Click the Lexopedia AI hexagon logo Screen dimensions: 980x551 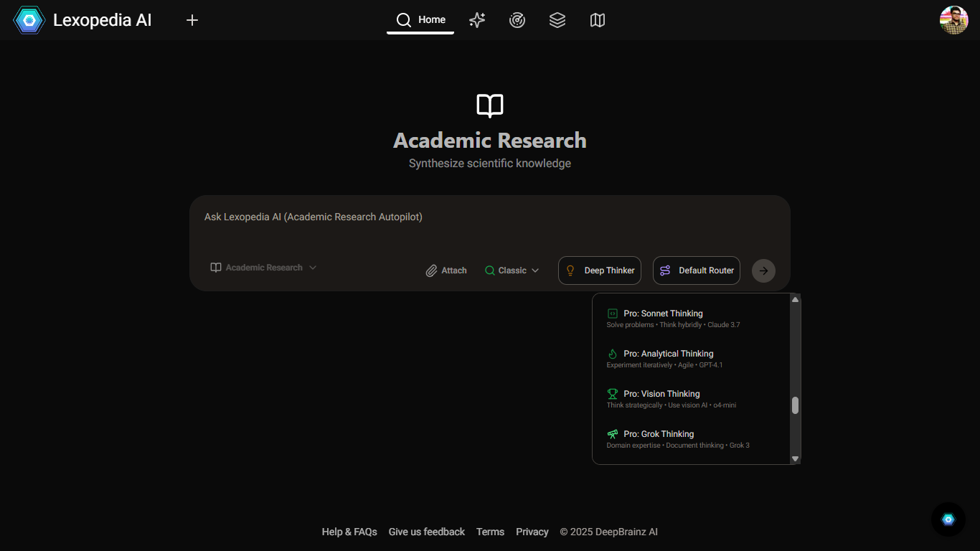click(29, 20)
